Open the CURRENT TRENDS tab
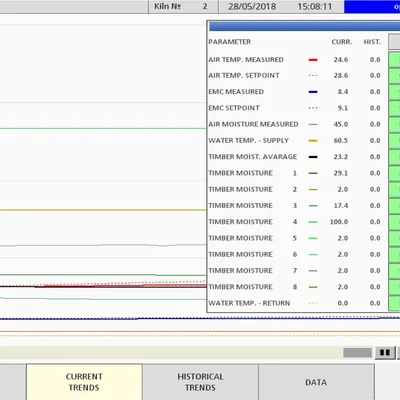 click(84, 382)
